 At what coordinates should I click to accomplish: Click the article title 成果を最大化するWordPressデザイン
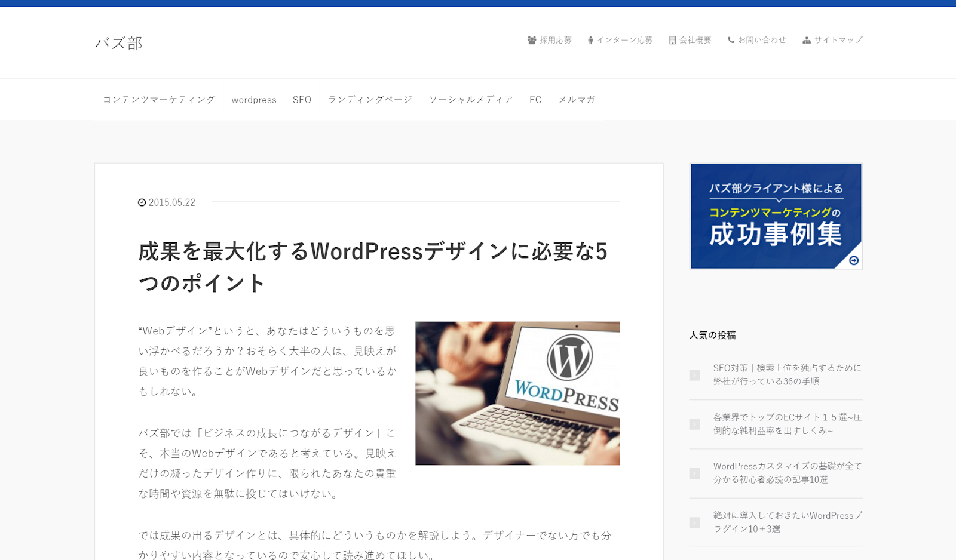pyautogui.click(x=373, y=267)
